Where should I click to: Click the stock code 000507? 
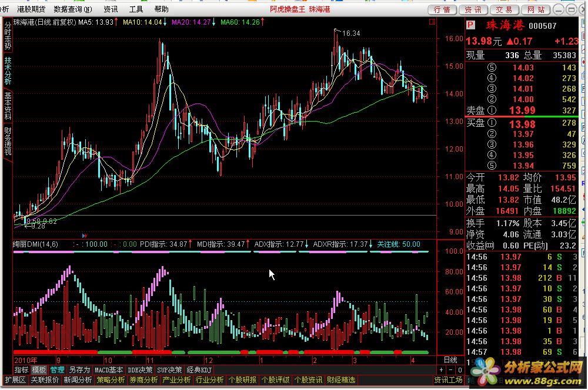click(x=543, y=26)
